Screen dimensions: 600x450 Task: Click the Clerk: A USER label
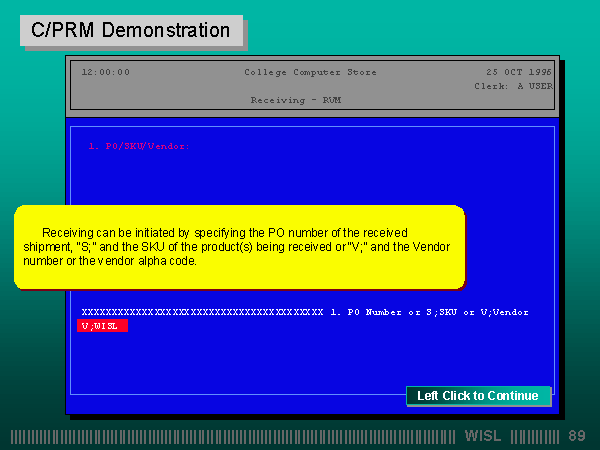(513, 87)
